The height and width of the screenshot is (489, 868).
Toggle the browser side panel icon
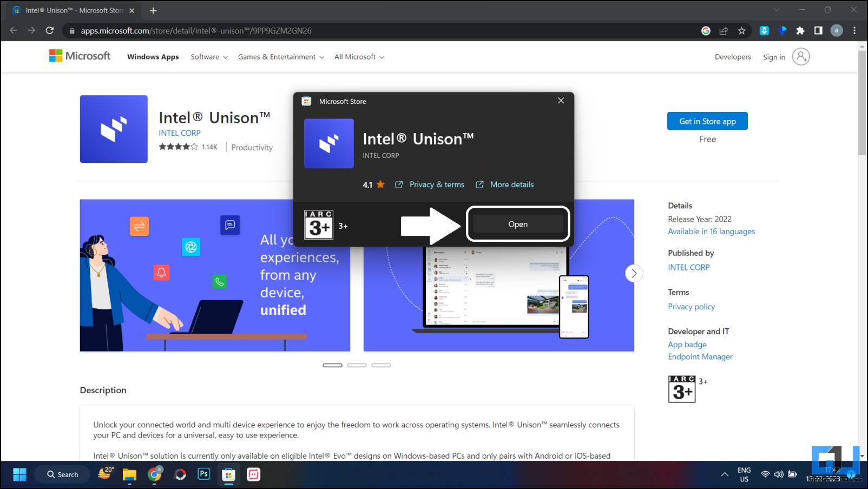click(x=818, y=31)
